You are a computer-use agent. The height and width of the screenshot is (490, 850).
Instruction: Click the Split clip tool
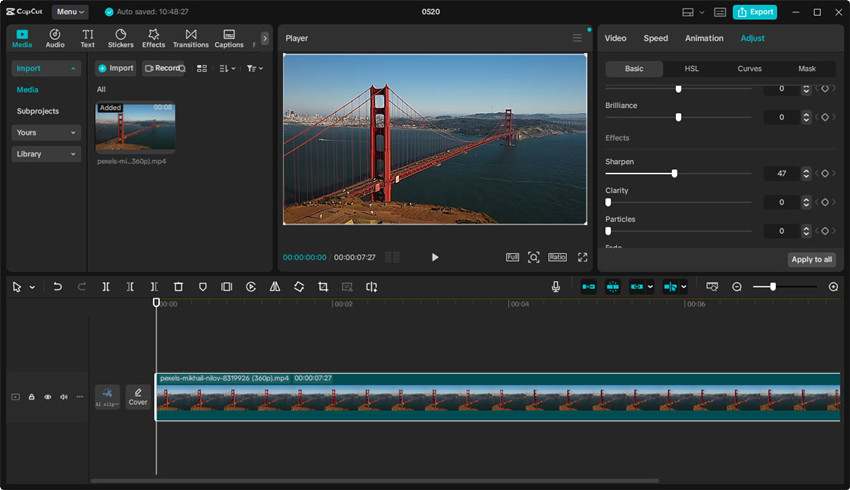click(106, 287)
